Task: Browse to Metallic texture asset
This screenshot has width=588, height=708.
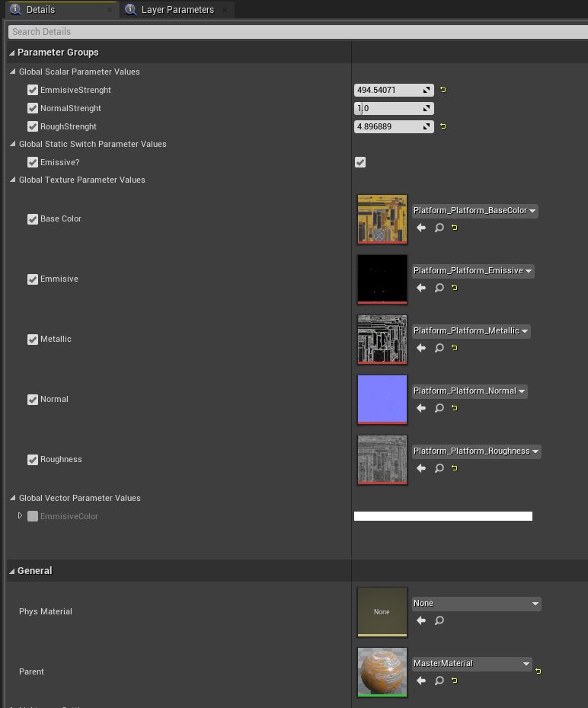Action: click(x=439, y=348)
